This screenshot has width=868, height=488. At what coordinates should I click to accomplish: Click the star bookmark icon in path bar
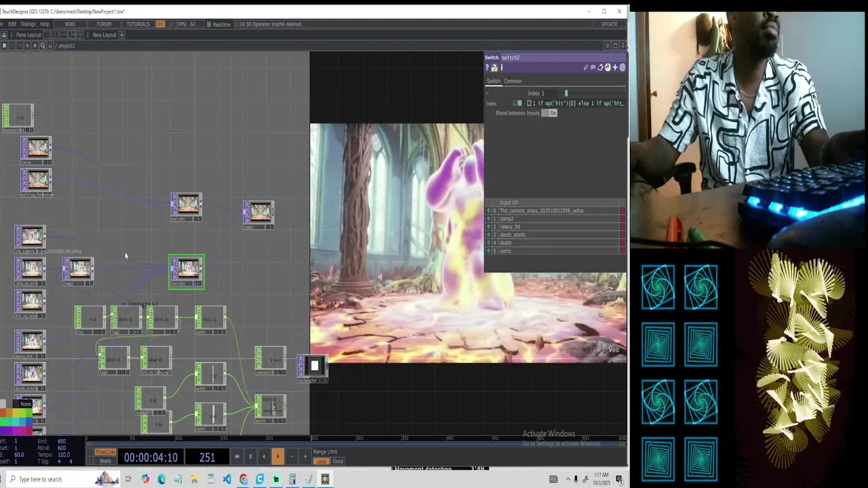click(35, 46)
